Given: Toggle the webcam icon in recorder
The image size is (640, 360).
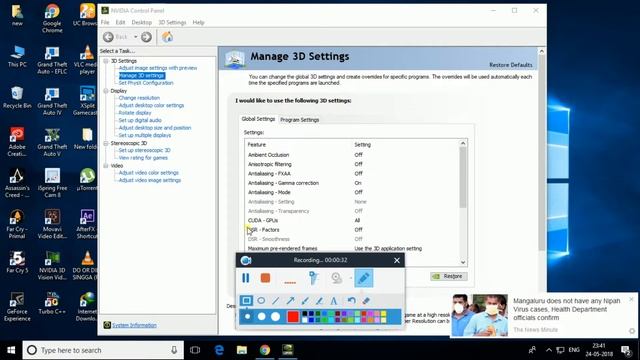Looking at the screenshot, I should 337,278.
